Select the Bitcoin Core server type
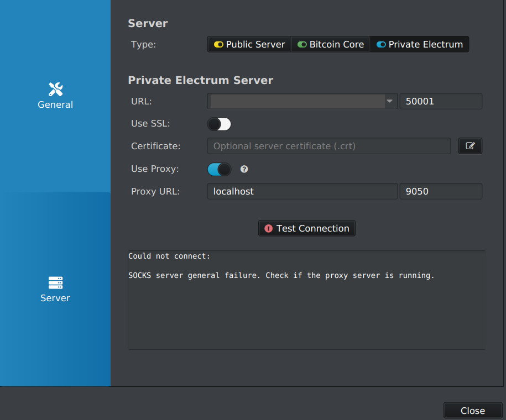The image size is (506, 420). click(x=331, y=44)
